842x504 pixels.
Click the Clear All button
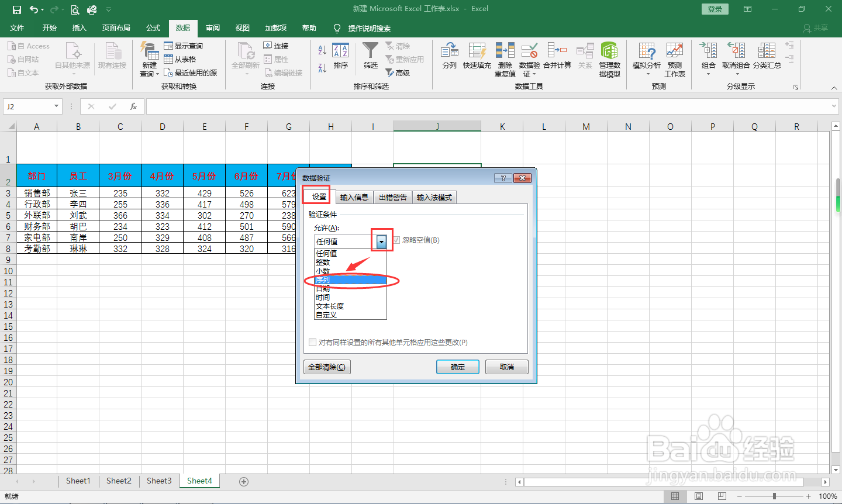tap(327, 367)
